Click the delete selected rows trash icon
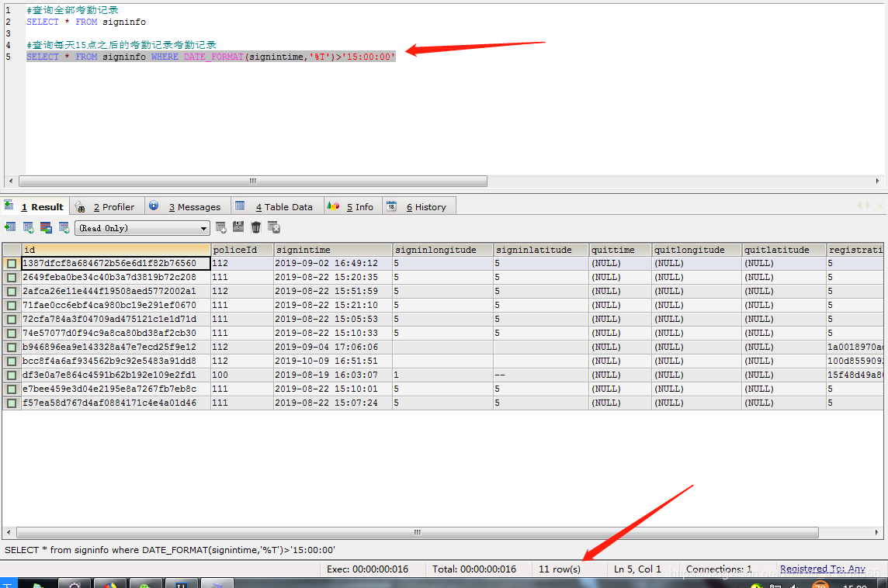This screenshot has height=588, width=888. tap(256, 227)
